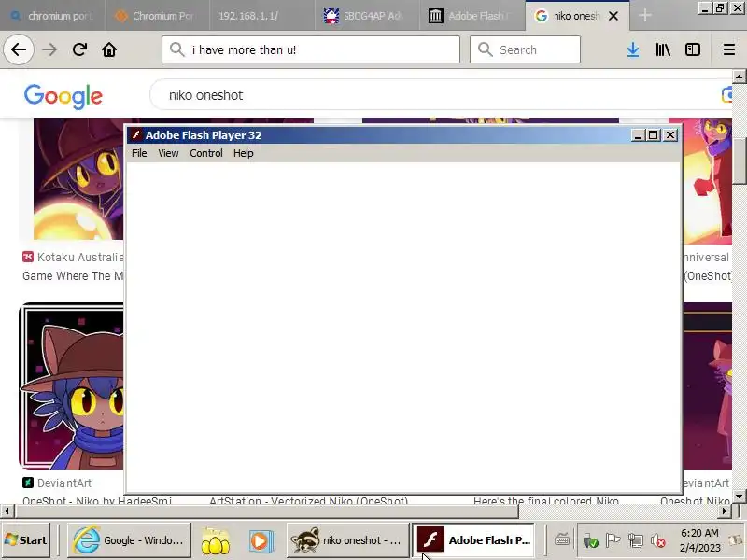The height and width of the screenshot is (560, 747).
Task: Open the Flash Player File menu
Action: click(139, 153)
